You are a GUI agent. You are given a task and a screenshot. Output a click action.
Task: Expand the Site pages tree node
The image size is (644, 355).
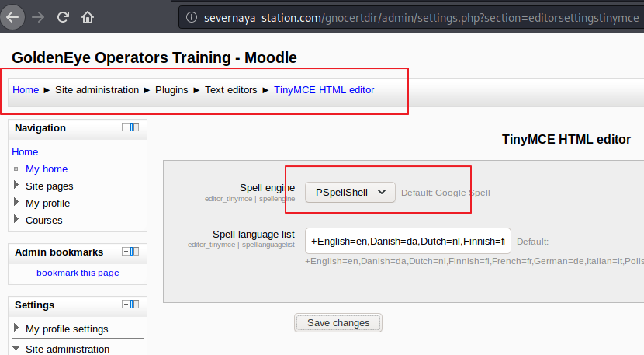click(x=17, y=186)
